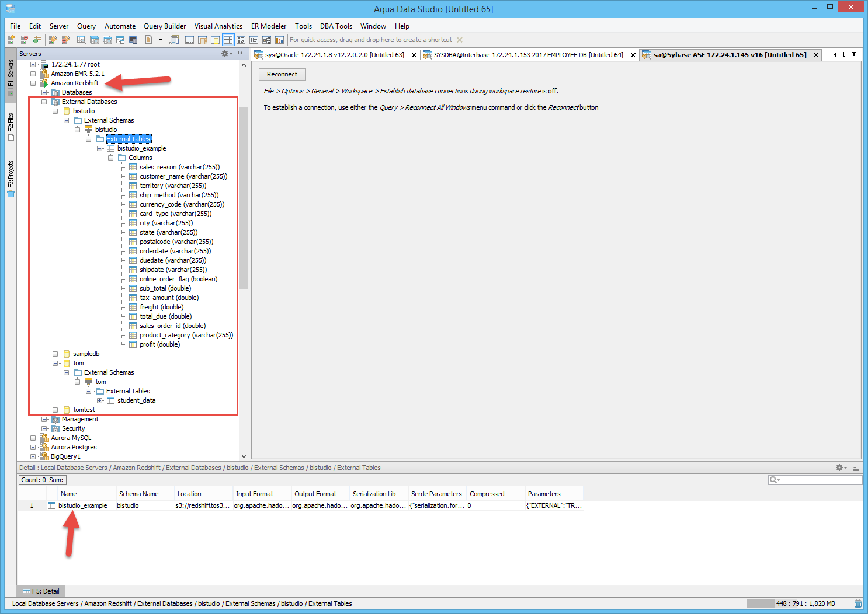Viewport: 868px width, 614px height.
Task: Click the left tab navigation arrow
Action: click(835, 54)
